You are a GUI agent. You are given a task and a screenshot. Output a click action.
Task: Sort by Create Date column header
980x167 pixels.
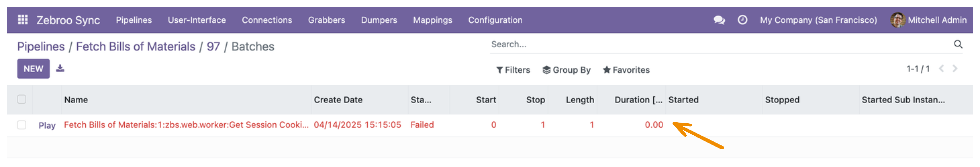pyautogui.click(x=338, y=100)
